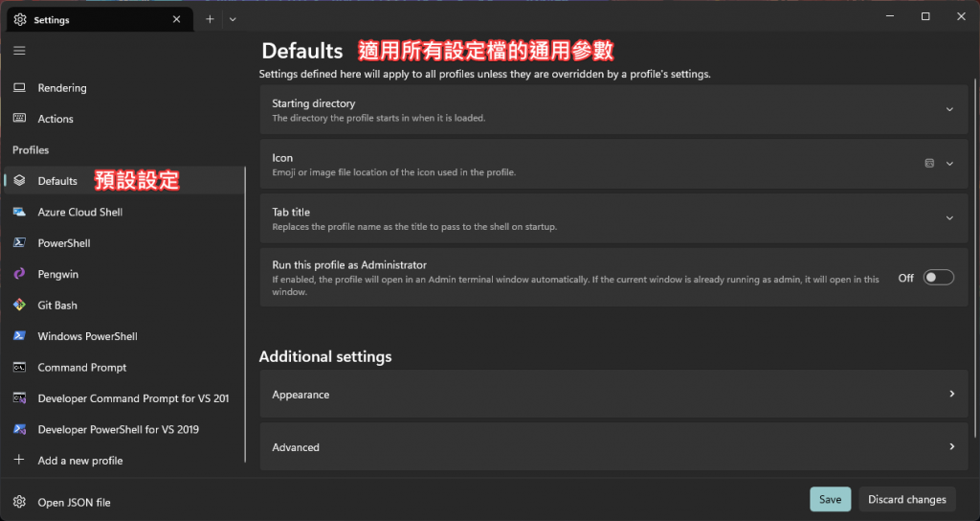980x521 pixels.
Task: Click Discard changes button
Action: pos(907,499)
